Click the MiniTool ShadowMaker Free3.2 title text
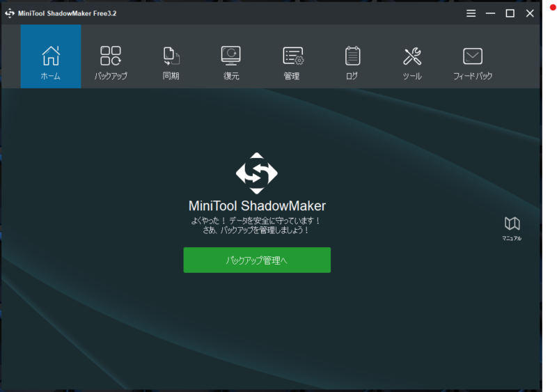The height and width of the screenshot is (392, 557). point(67,13)
